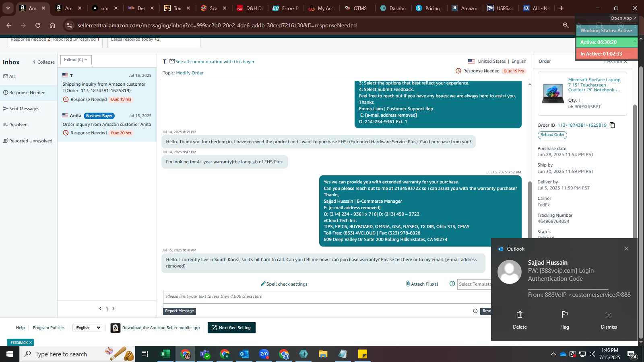Open the Reported Unresolved folder
Screen dimensions: 644x362
pyautogui.click(x=28, y=141)
